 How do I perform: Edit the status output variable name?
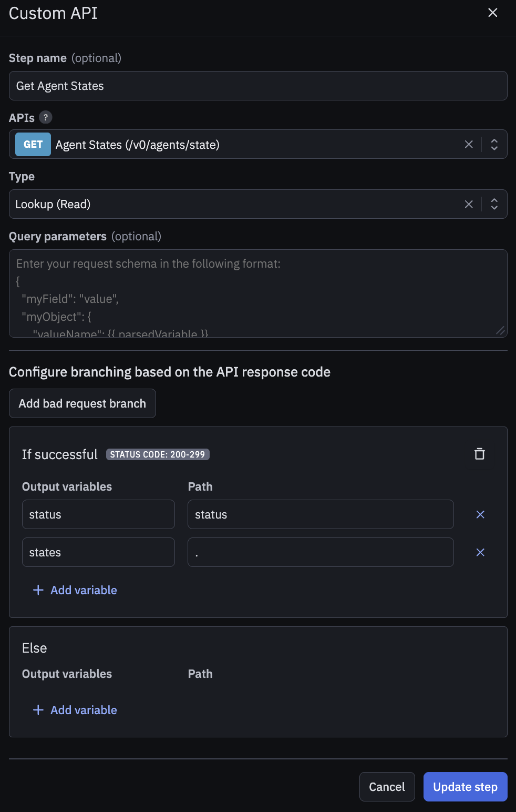click(x=98, y=514)
